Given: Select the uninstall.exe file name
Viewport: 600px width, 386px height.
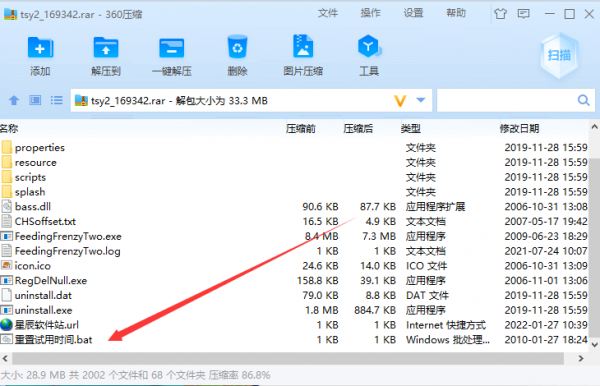Looking at the screenshot, I should pos(43,310).
